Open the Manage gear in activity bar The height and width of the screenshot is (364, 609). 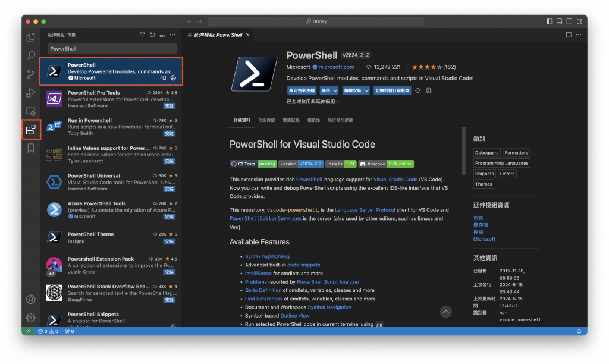click(x=31, y=318)
